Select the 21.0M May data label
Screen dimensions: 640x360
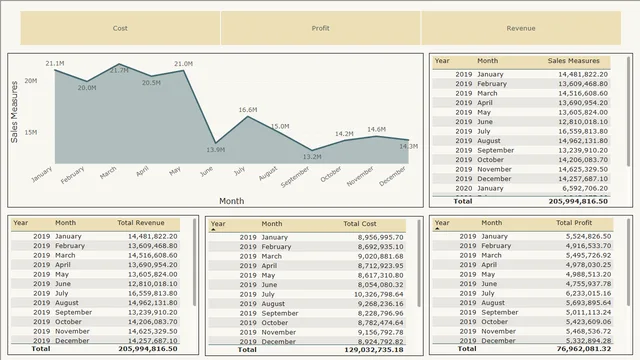pyautogui.click(x=183, y=64)
